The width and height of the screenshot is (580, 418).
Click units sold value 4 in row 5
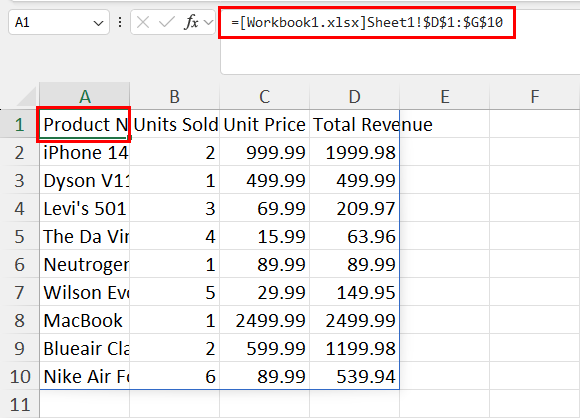pyautogui.click(x=175, y=236)
